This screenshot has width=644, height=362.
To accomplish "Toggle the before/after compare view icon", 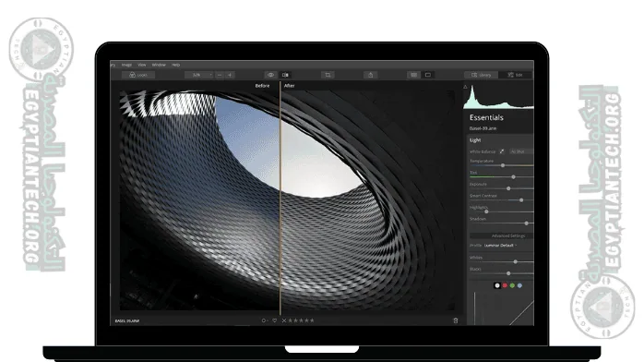I will pyautogui.click(x=285, y=75).
